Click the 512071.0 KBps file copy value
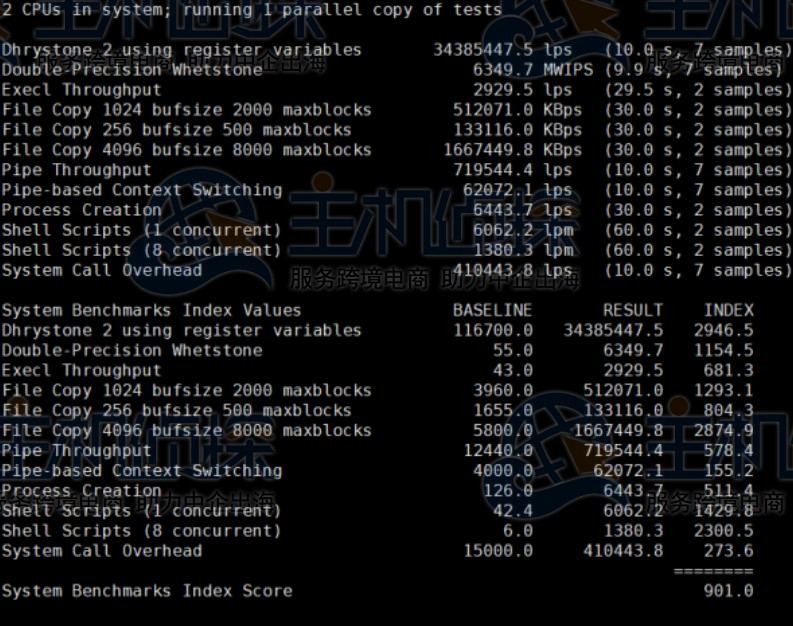The width and height of the screenshot is (793, 626). click(x=517, y=110)
